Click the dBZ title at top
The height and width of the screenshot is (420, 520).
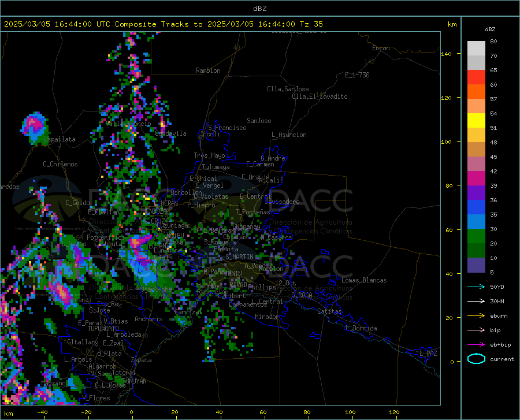point(259,9)
